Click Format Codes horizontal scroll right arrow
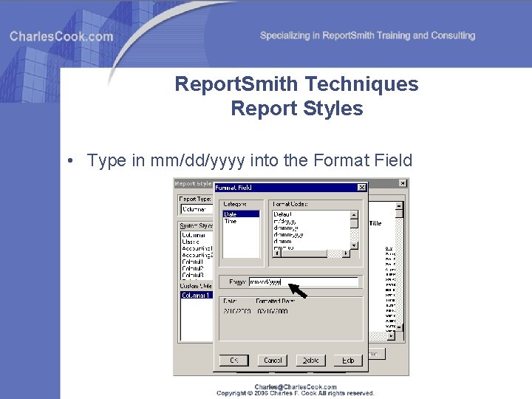Image resolution: width=532 pixels, height=399 pixels. coord(346,253)
